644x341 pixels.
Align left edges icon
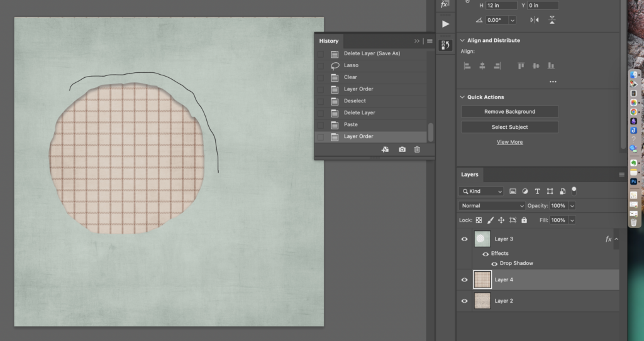click(x=467, y=66)
